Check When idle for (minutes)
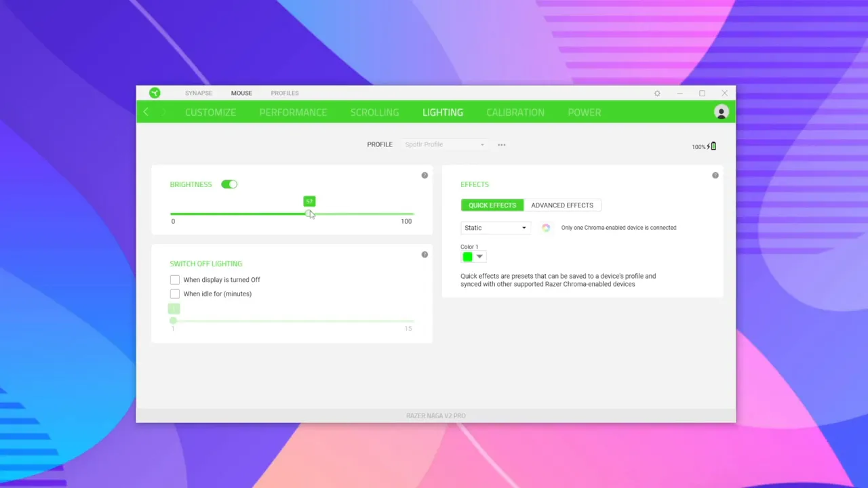Image resolution: width=868 pixels, height=488 pixels. coord(175,293)
